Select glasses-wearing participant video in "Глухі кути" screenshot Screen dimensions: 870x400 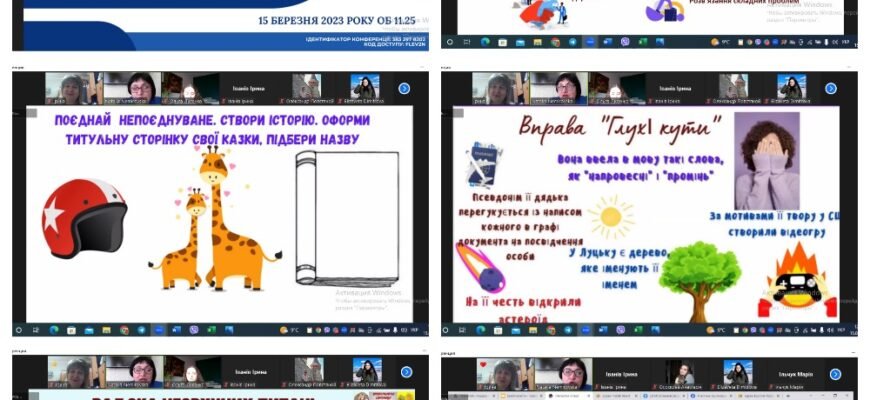tap(559, 88)
